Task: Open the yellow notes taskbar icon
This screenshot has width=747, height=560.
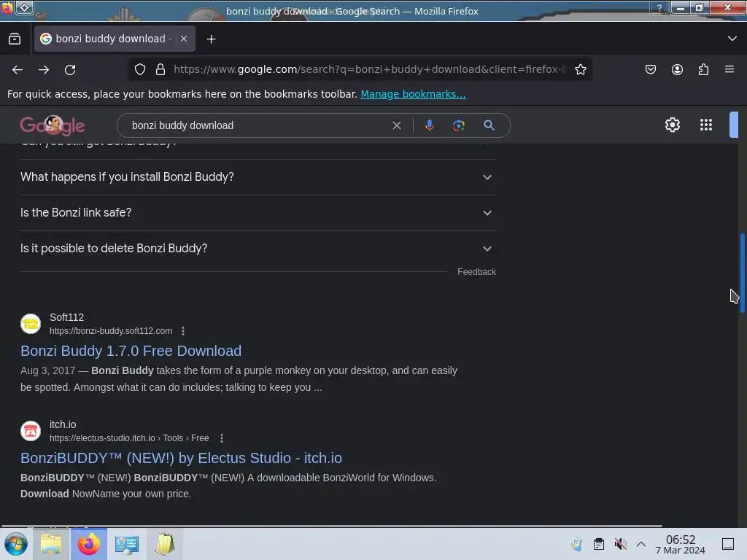Action: [165, 544]
